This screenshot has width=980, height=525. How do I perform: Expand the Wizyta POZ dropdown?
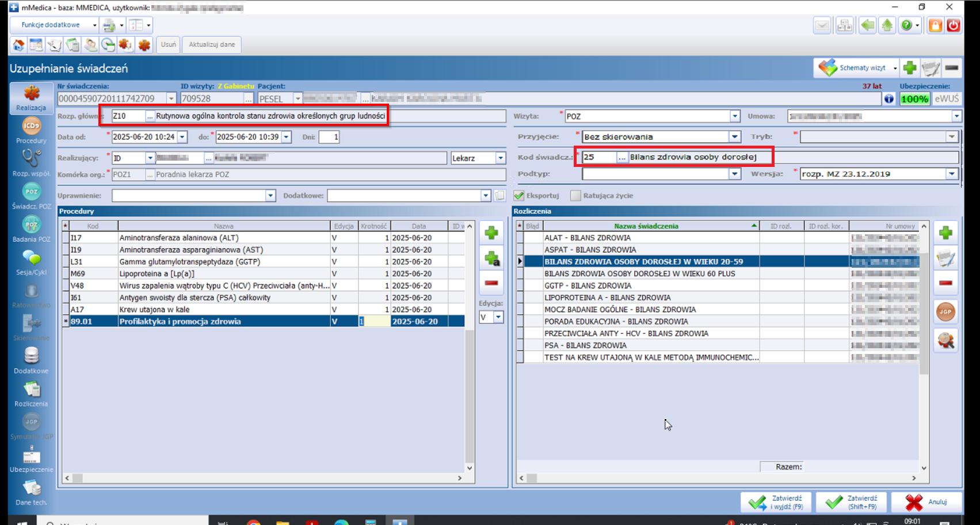pos(734,116)
